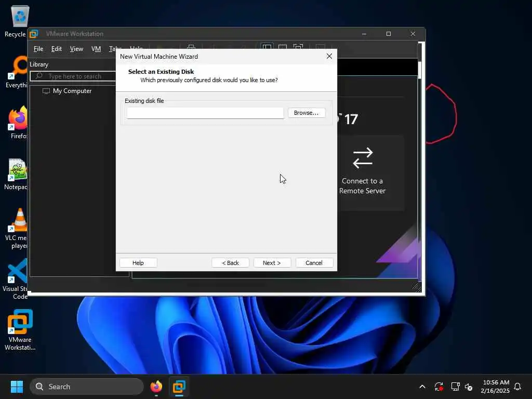
Task: Open the View menu
Action: pos(76,49)
